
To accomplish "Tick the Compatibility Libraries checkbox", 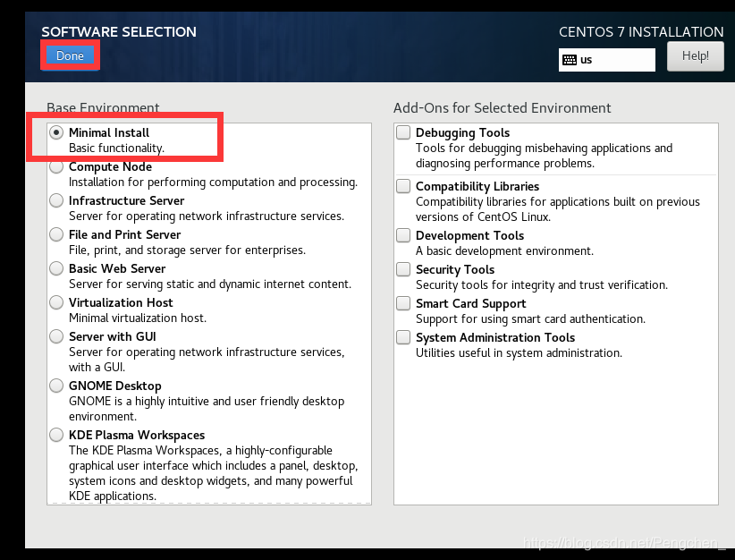I will coord(403,186).
